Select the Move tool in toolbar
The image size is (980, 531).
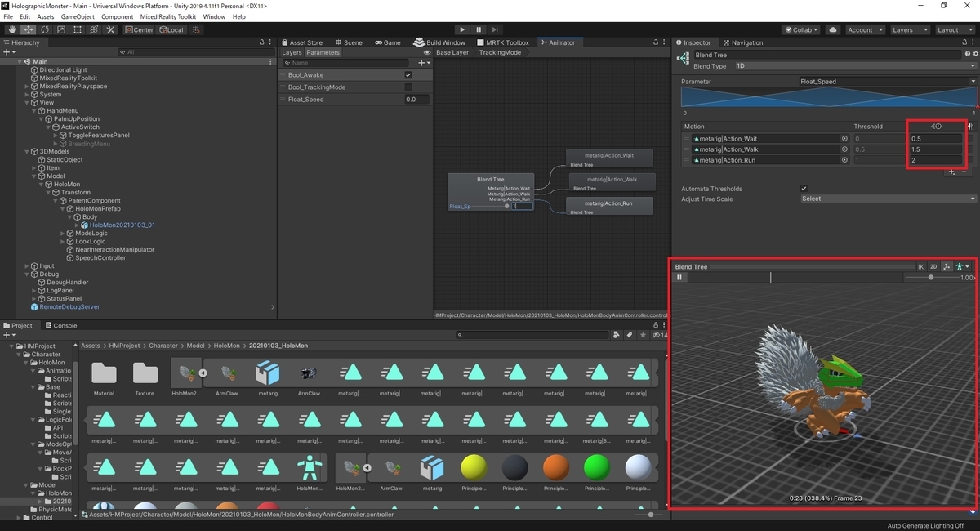[28, 29]
